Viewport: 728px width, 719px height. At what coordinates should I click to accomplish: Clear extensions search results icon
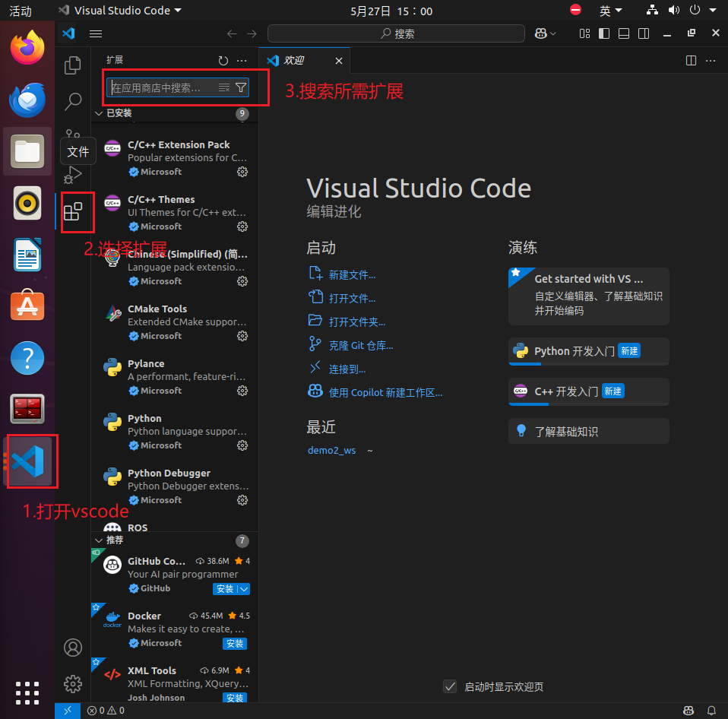coord(224,87)
